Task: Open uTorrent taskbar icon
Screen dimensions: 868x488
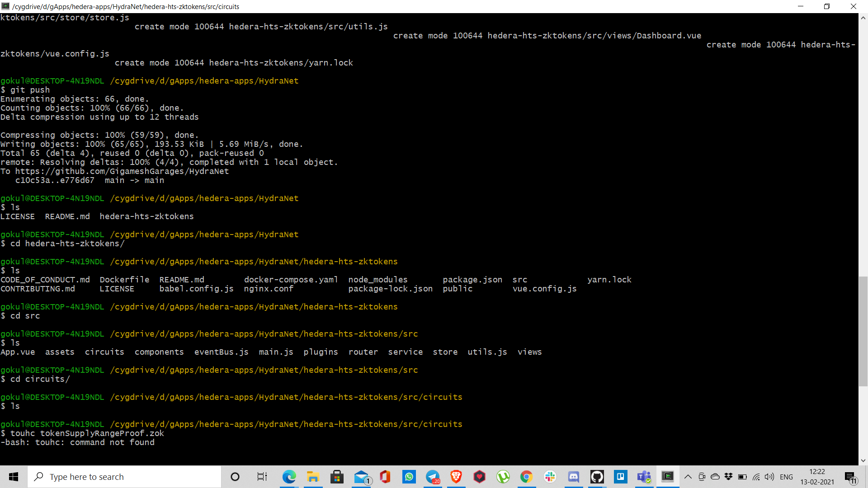Action: (503, 477)
